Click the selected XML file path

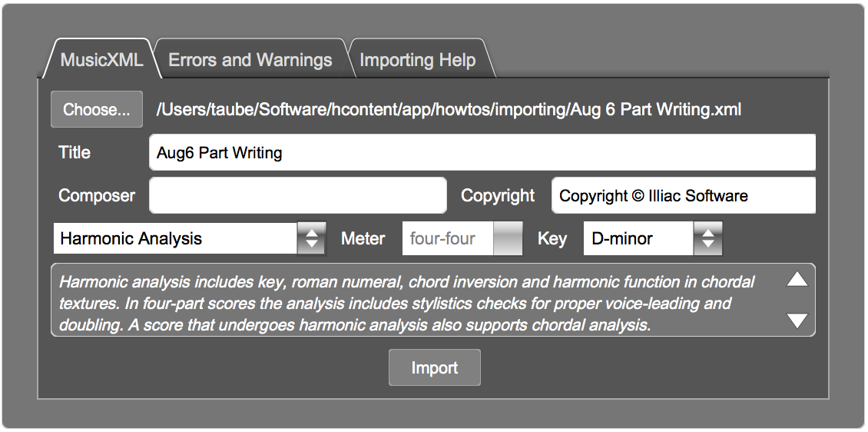[x=449, y=109]
